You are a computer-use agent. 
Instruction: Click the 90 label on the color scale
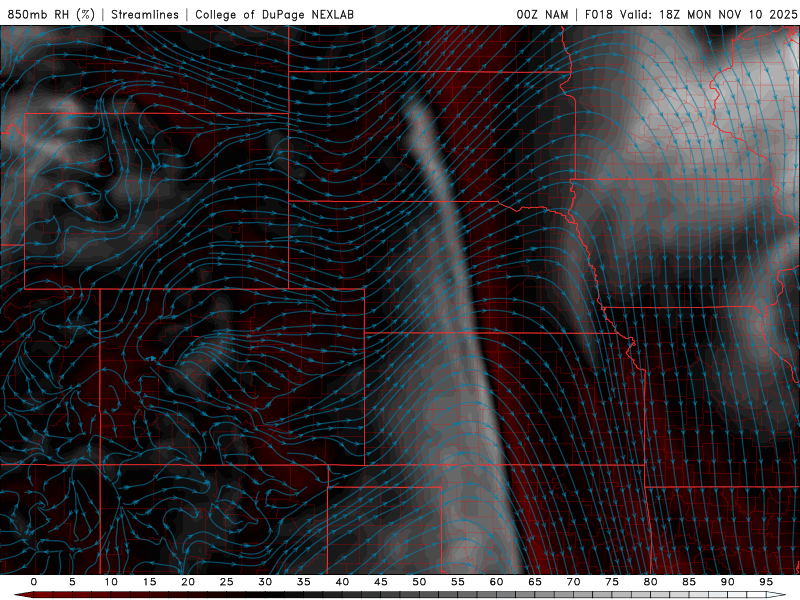click(x=727, y=582)
